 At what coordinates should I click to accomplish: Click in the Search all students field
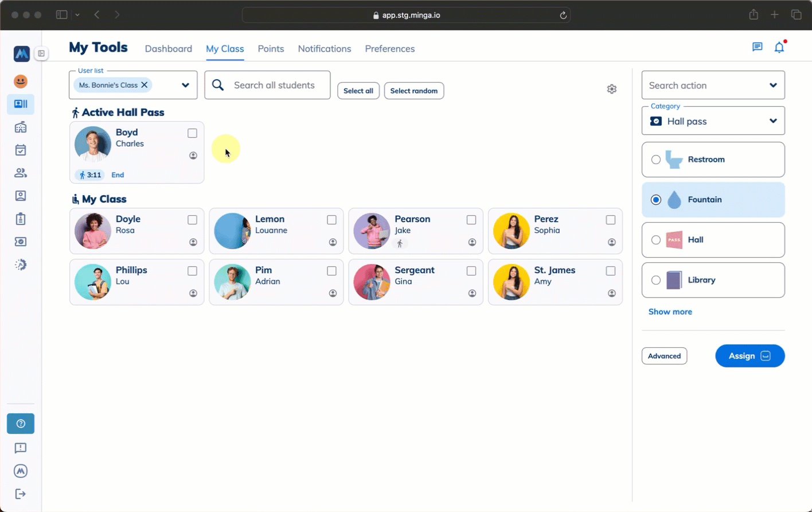274,85
